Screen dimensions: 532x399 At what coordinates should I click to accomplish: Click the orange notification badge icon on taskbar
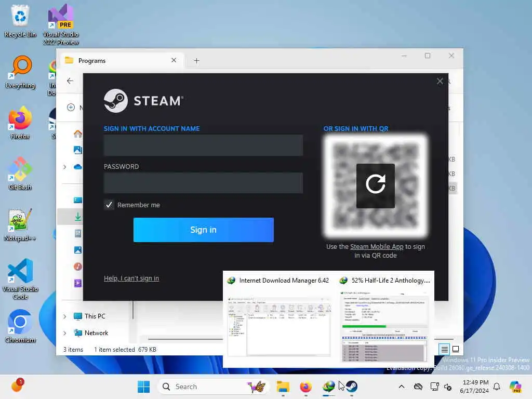coord(17,386)
